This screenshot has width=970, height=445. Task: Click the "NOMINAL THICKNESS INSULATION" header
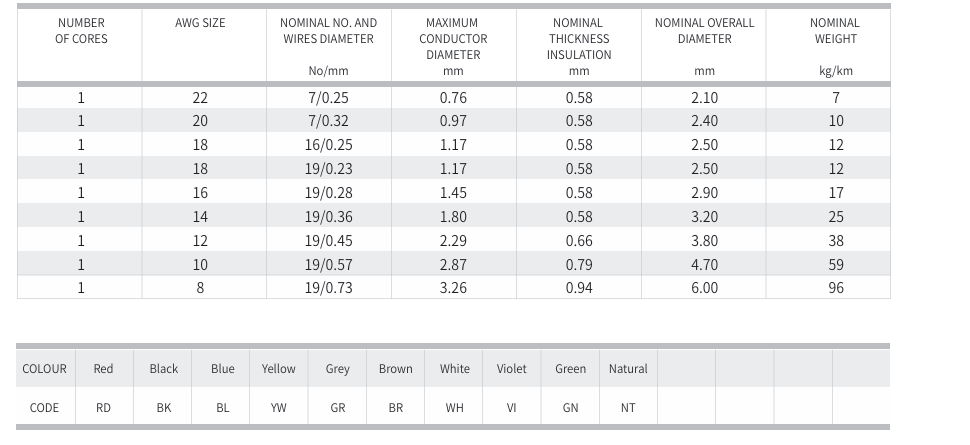tap(578, 38)
